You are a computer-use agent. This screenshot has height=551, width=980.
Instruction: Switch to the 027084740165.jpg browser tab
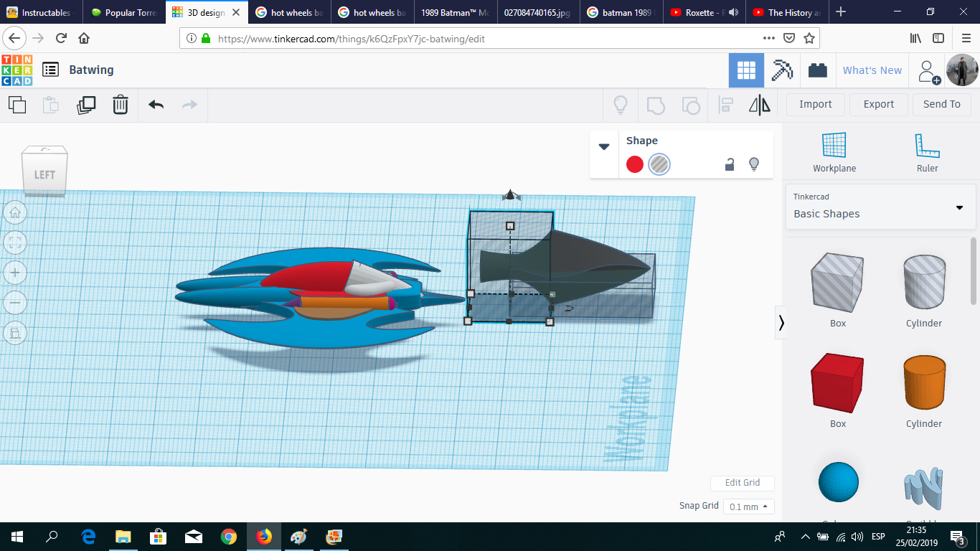[x=538, y=12]
